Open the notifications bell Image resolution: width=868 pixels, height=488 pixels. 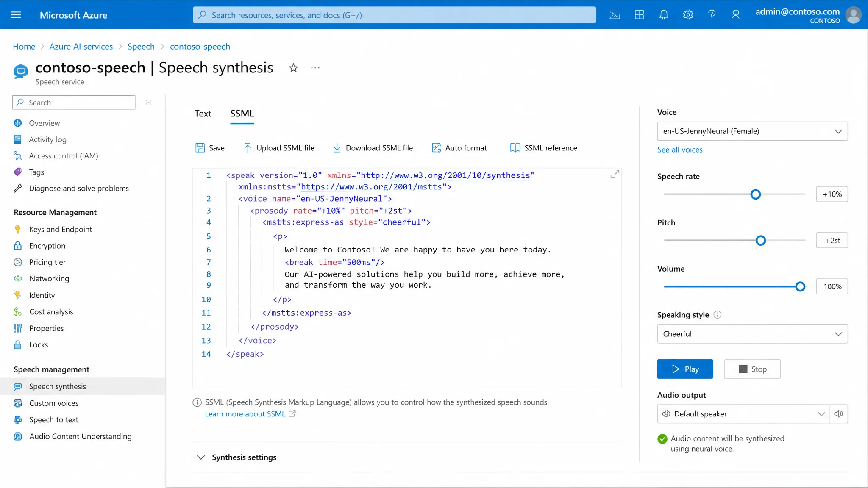click(x=663, y=15)
